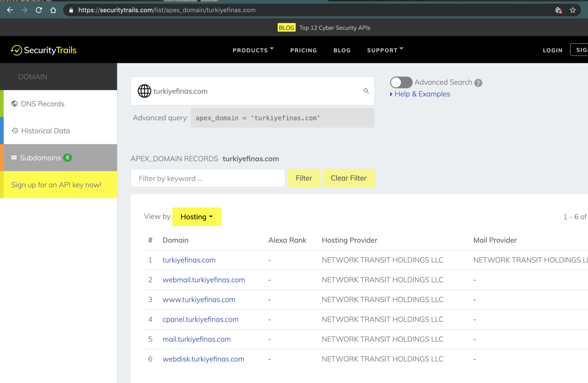The image size is (588, 383).
Task: Click hosting provider cell for webdisk.turkiyefinas.com row
Action: point(383,359)
